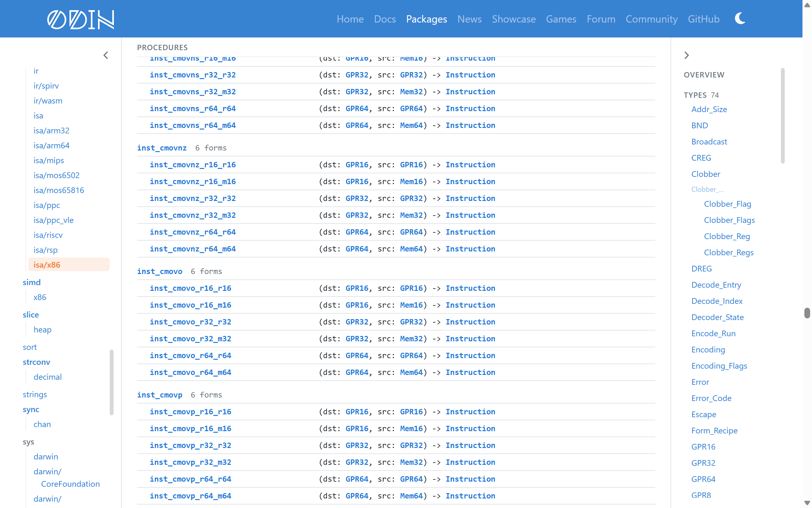Collapse the left sidebar with the chevron

point(106,55)
